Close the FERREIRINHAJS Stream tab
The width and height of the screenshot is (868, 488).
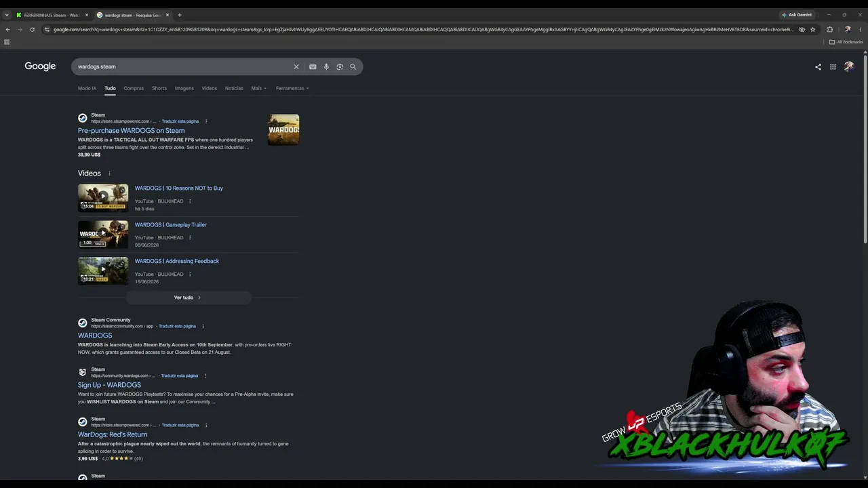87,15
